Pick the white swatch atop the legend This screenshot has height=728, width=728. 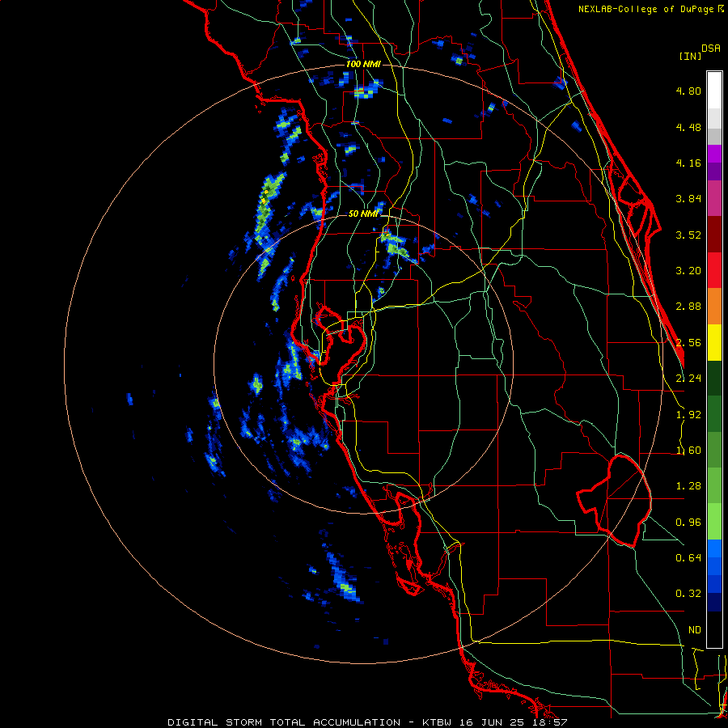pyautogui.click(x=714, y=91)
